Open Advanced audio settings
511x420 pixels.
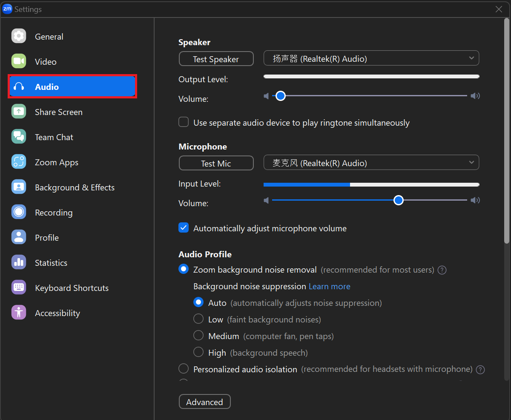(x=204, y=402)
